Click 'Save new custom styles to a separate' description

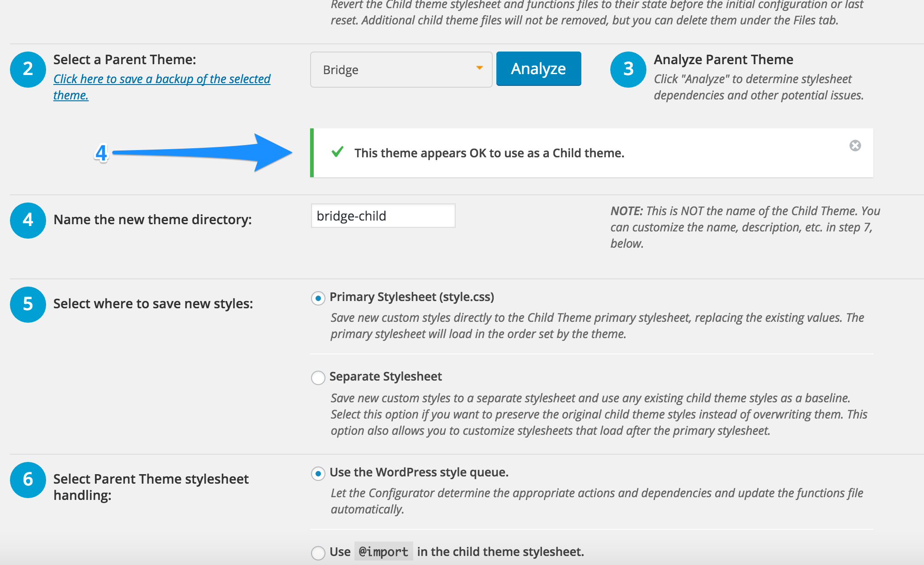[599, 414]
